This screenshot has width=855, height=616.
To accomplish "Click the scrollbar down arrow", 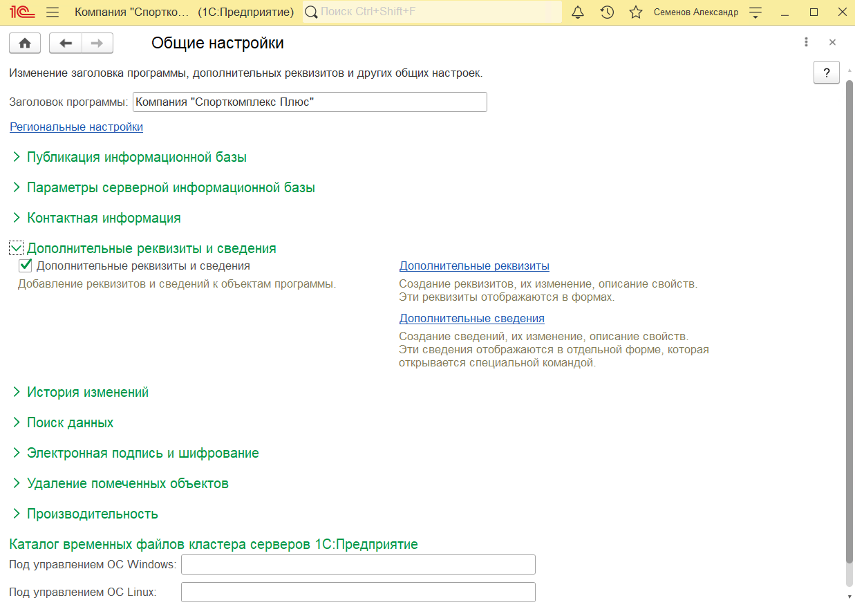I will pos(849,596).
